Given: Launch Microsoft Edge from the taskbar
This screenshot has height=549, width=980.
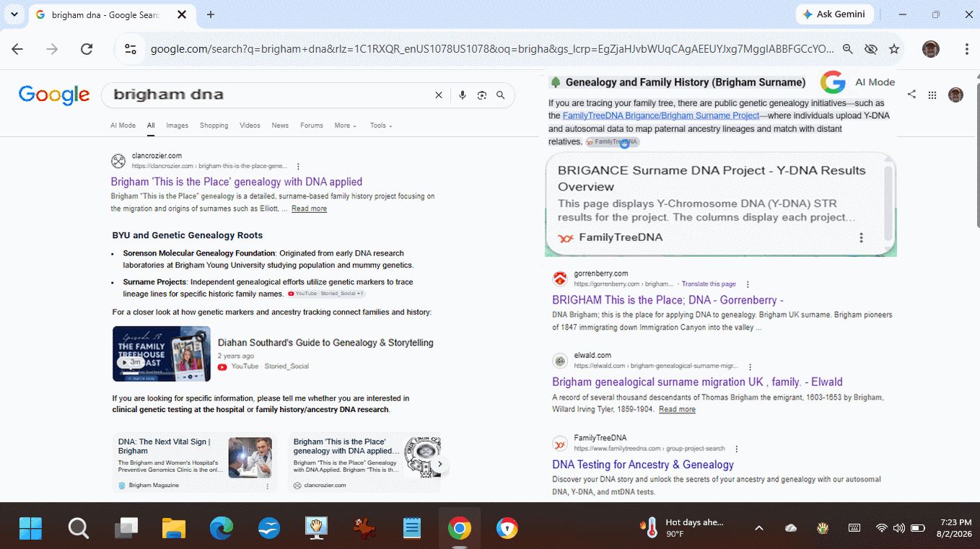Looking at the screenshot, I should pos(222,529).
